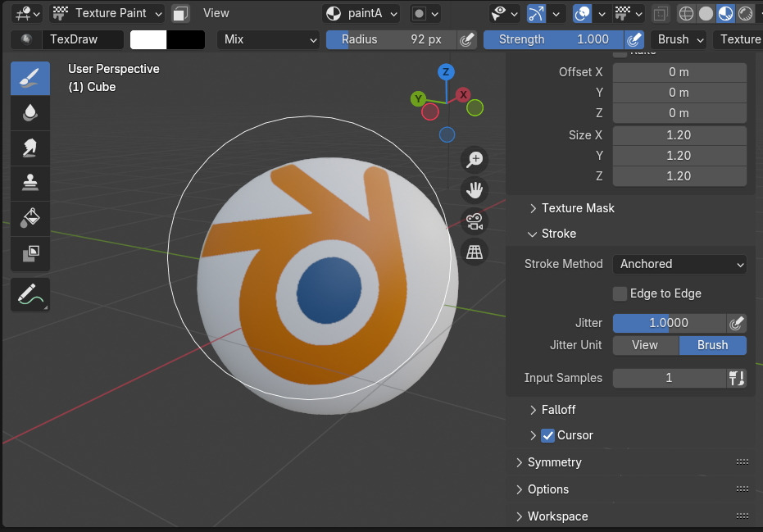Open the editor type viewport icon menu
Image resolution: width=763 pixels, height=532 pixels.
tap(27, 13)
